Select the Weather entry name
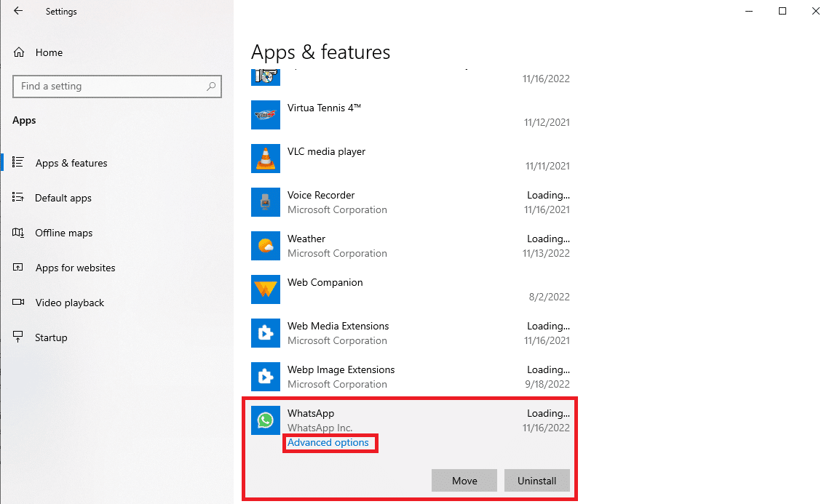Viewport: 832px width, 504px height. point(306,239)
